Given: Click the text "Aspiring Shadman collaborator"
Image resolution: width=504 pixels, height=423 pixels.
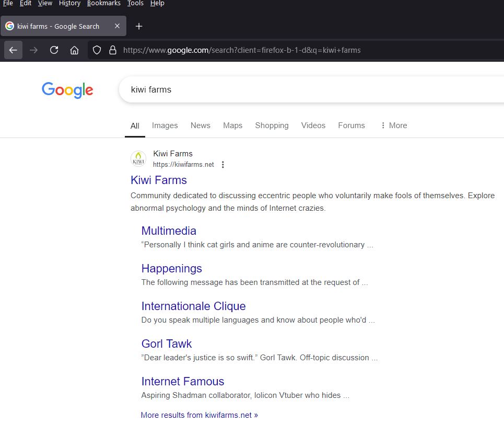Looking at the screenshot, I should 197,395.
